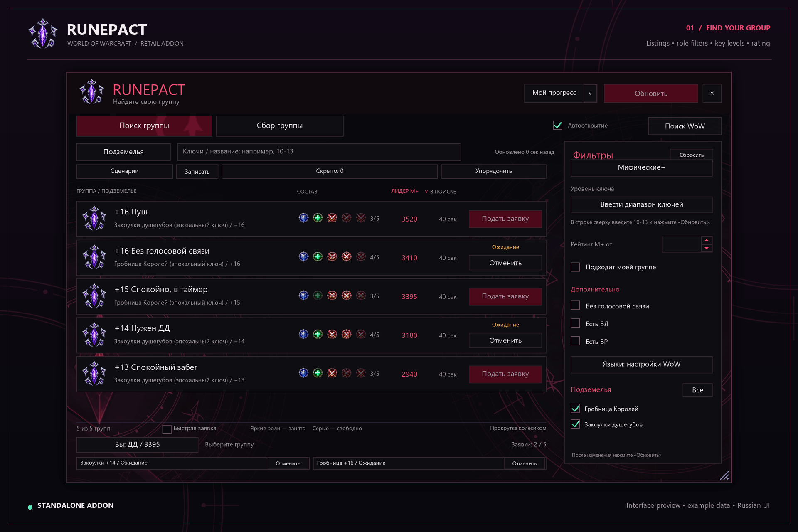Select the Сценарии category
The height and width of the screenshot is (532, 798).
pyautogui.click(x=125, y=171)
